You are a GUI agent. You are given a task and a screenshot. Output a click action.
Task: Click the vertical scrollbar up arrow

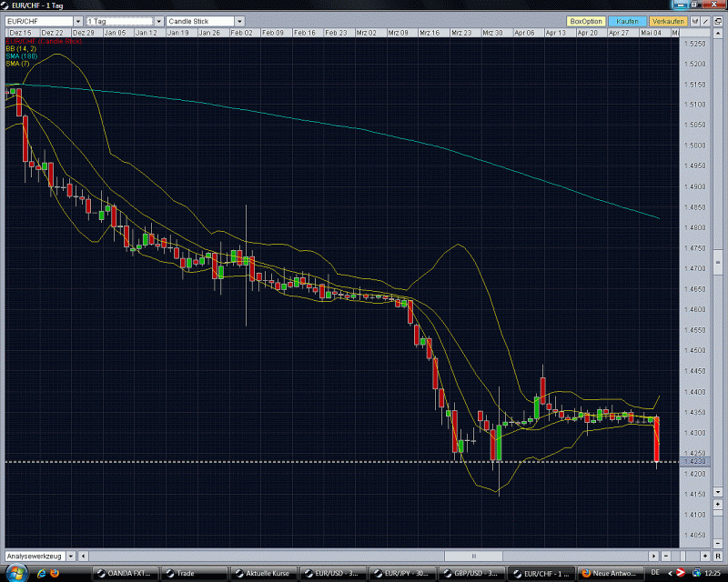pyautogui.click(x=718, y=34)
